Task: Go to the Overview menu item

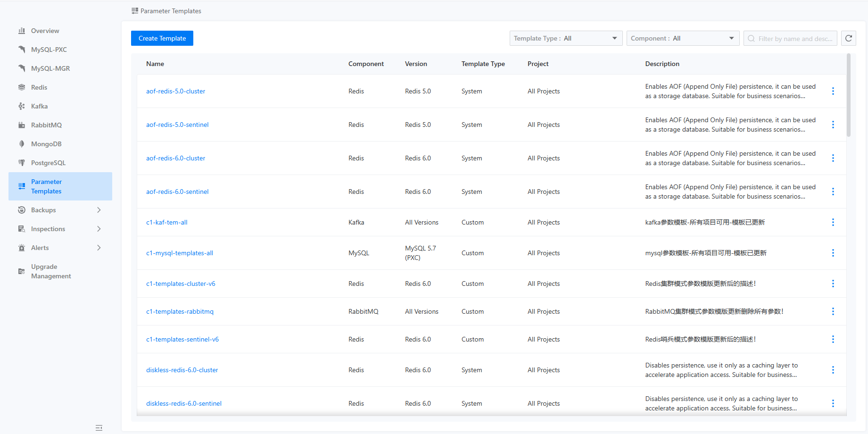Action: click(x=45, y=31)
